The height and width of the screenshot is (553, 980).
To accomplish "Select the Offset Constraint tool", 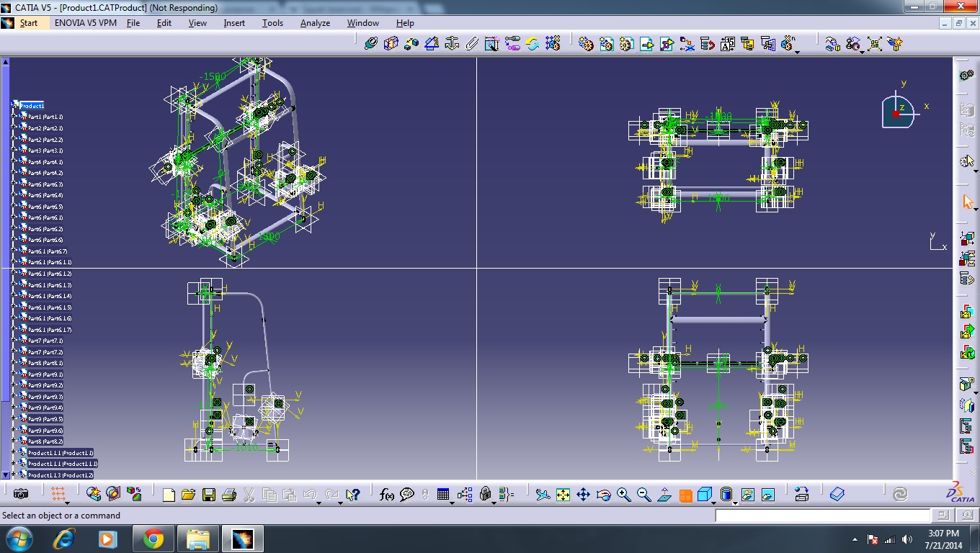I will pos(411,44).
